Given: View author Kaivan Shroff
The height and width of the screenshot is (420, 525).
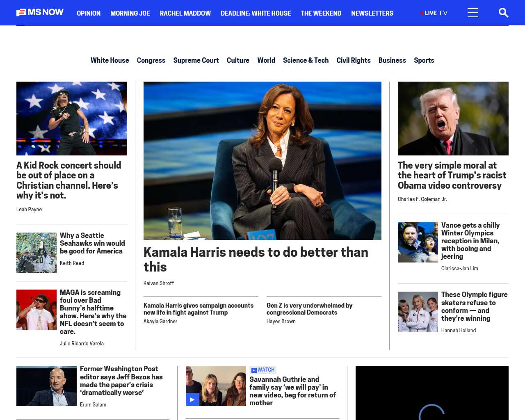Looking at the screenshot, I should [x=159, y=283].
